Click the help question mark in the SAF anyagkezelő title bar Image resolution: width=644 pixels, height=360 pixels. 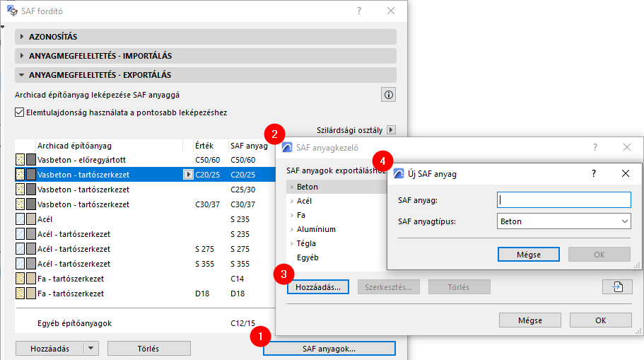coord(595,147)
